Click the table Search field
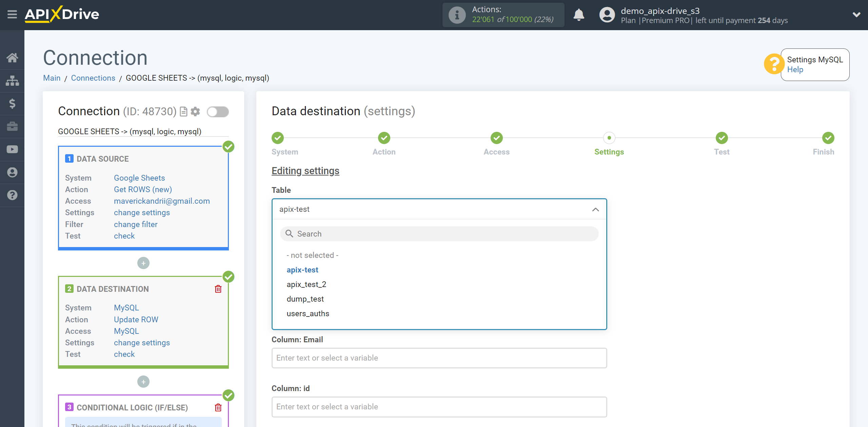 tap(439, 234)
